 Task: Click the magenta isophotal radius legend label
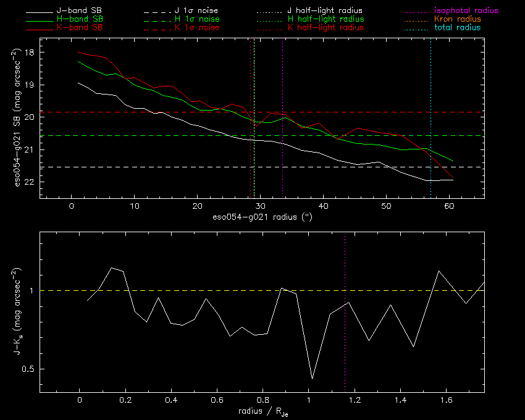[x=466, y=10]
